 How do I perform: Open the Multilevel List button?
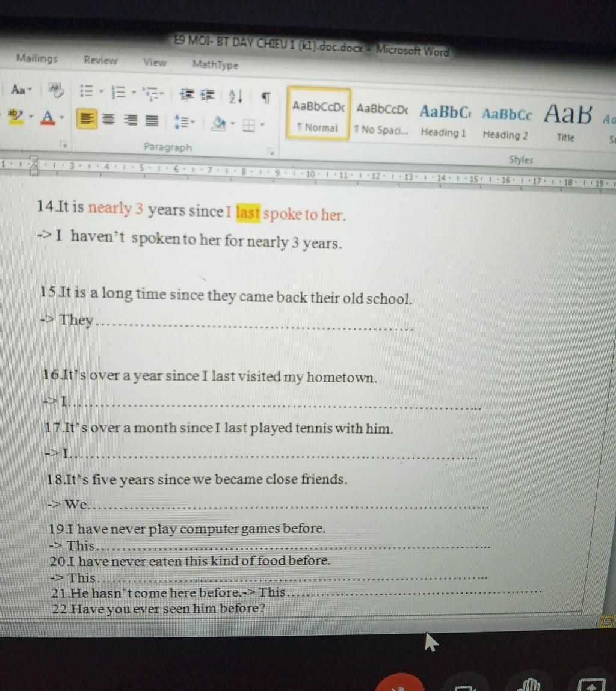pyautogui.click(x=152, y=93)
